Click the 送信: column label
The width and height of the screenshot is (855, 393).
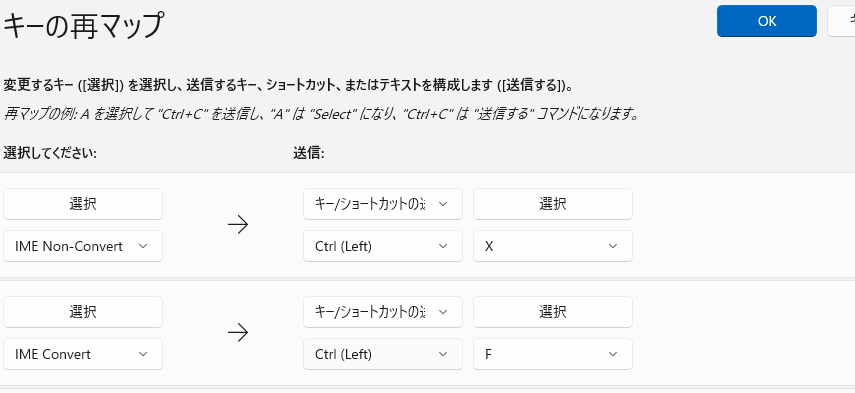[309, 154]
